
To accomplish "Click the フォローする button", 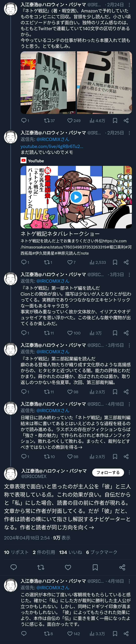I will point(108,472).
